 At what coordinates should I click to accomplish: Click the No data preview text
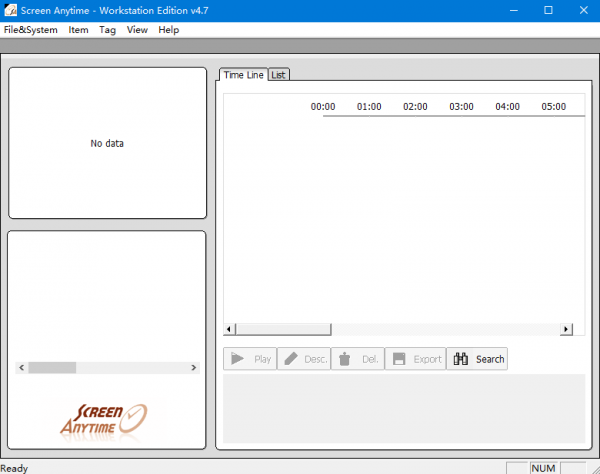(107, 143)
